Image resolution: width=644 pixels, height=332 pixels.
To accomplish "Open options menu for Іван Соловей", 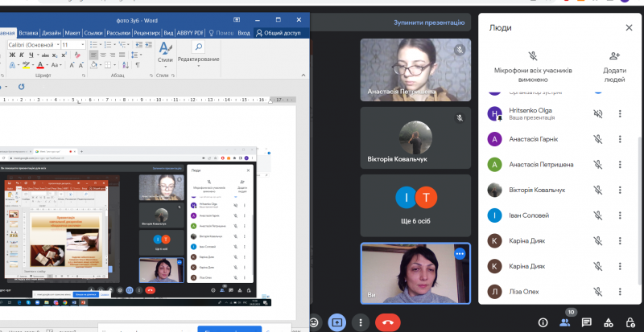I will [620, 215].
